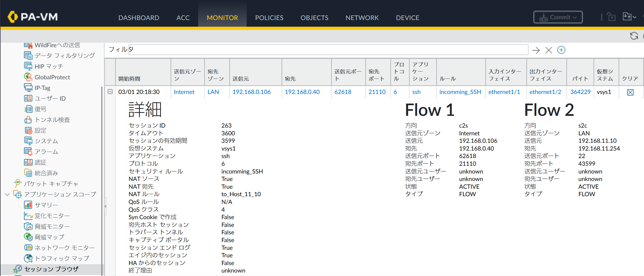This screenshot has width=644, height=276.
Task: Click the egress interface ethernet1/2 link
Action: (545, 92)
